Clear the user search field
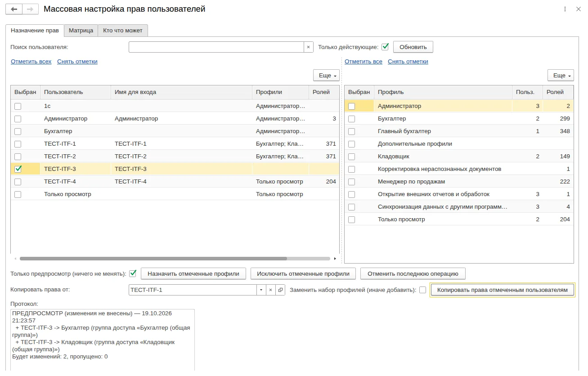The height and width of the screenshot is (376, 588). [x=308, y=47]
